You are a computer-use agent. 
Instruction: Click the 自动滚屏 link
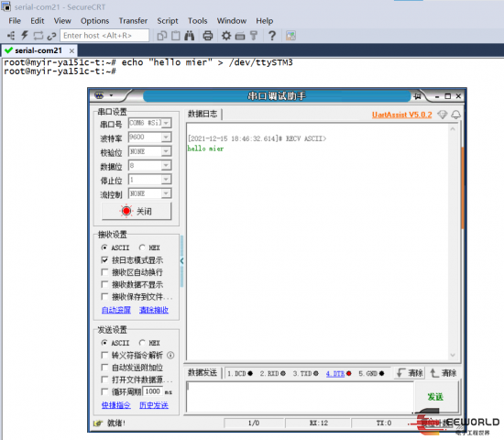(x=116, y=310)
